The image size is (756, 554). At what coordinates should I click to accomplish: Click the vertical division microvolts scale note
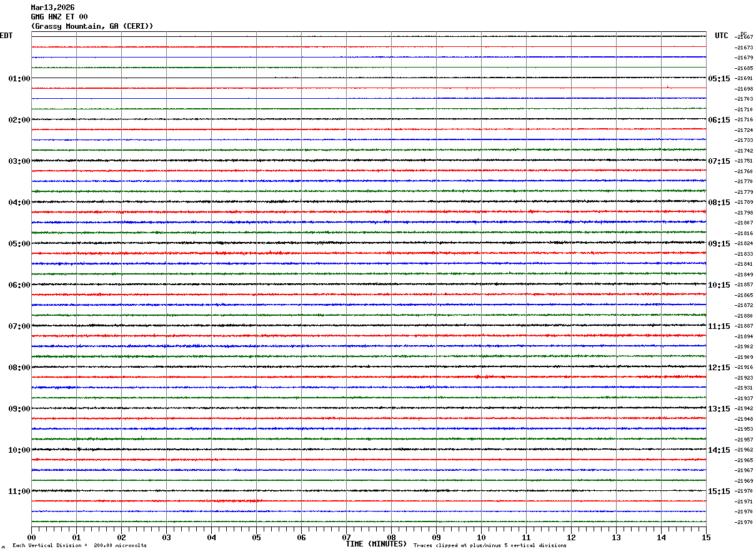(79, 545)
